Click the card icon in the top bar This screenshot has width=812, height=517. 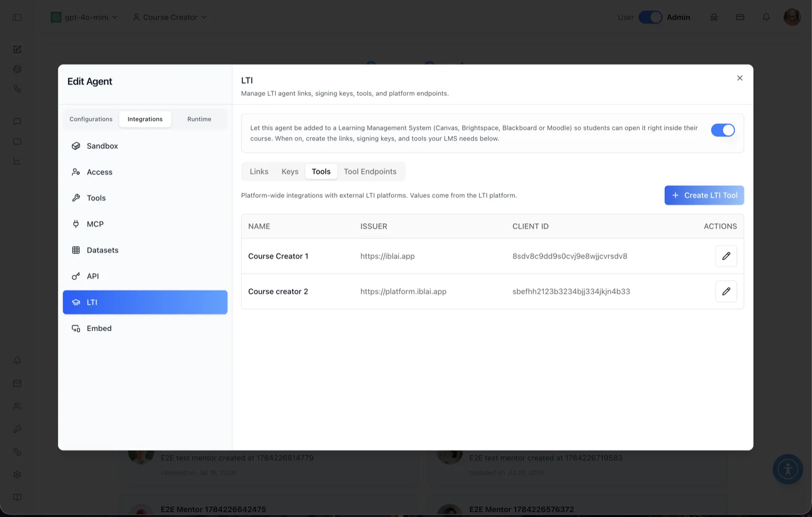pyautogui.click(x=740, y=17)
